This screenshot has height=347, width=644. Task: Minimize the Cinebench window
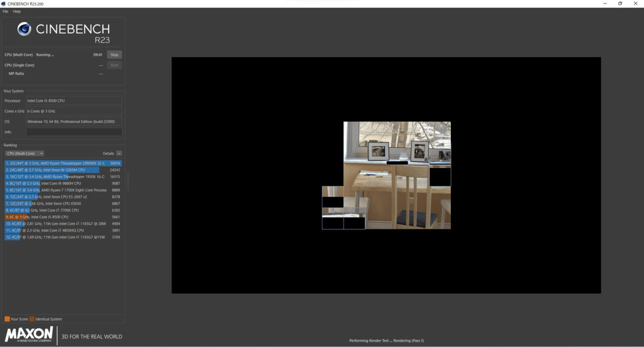[x=605, y=4]
